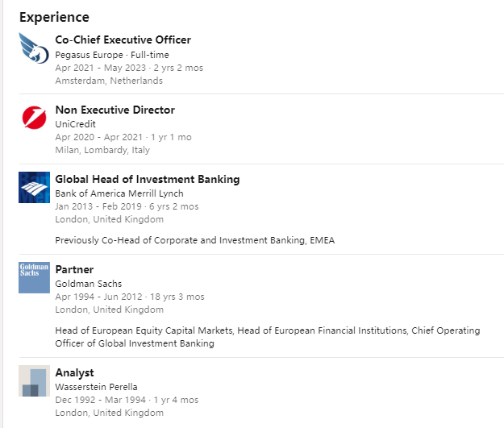Click the Global Head of Investment Banking title

(148, 179)
